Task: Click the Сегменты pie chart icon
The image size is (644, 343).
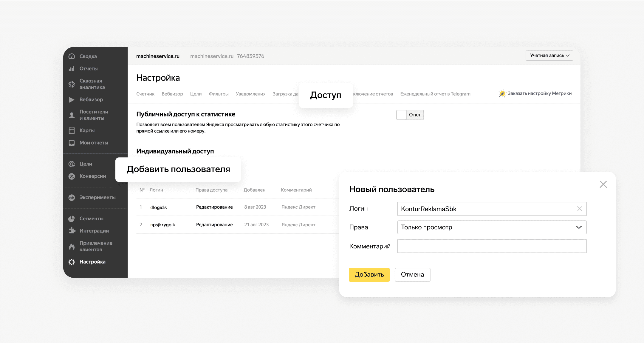Action: tap(72, 219)
